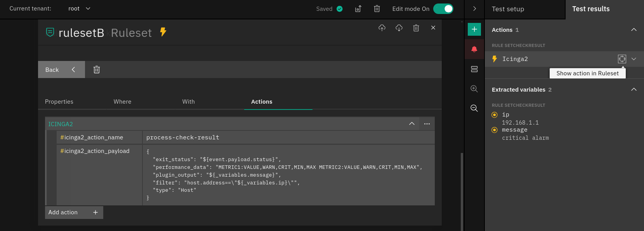Collapse the Extracted variables section
The image size is (644, 231).
(x=634, y=90)
